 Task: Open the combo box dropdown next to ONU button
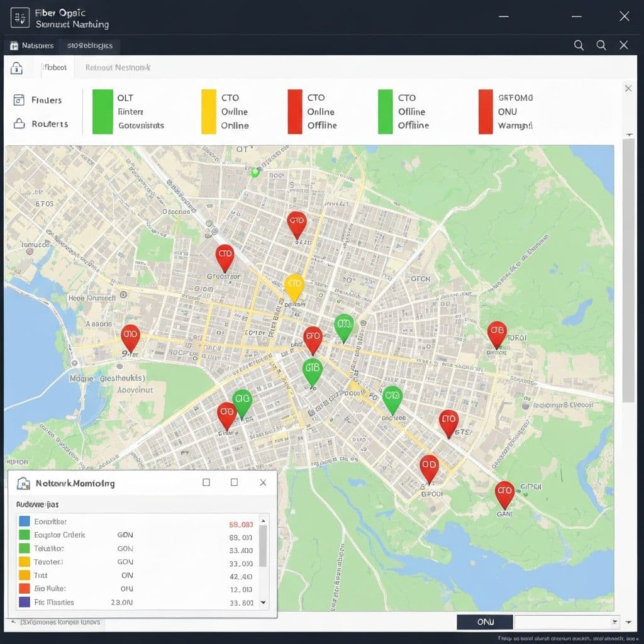tap(614, 622)
